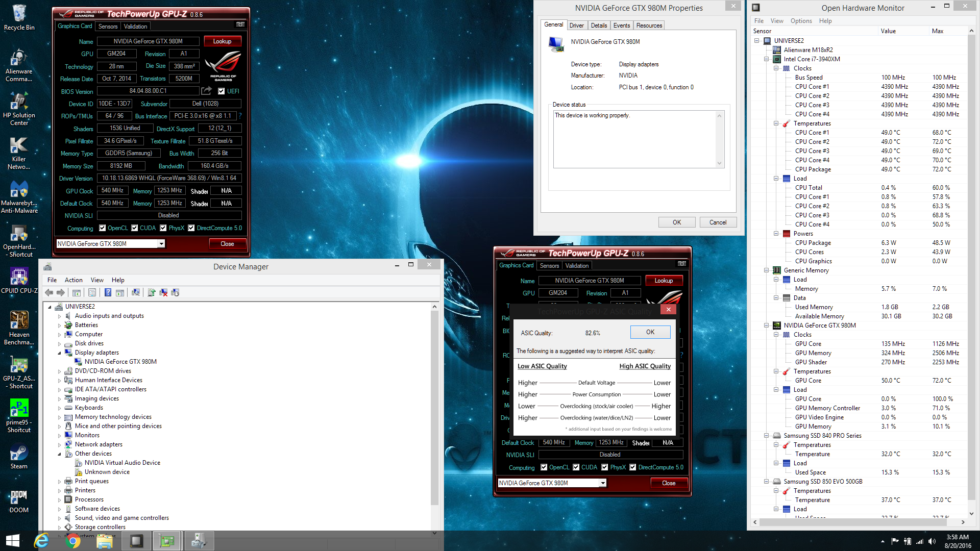Select NVIDIA Virtual Audio Device in Device Manager

(x=122, y=463)
